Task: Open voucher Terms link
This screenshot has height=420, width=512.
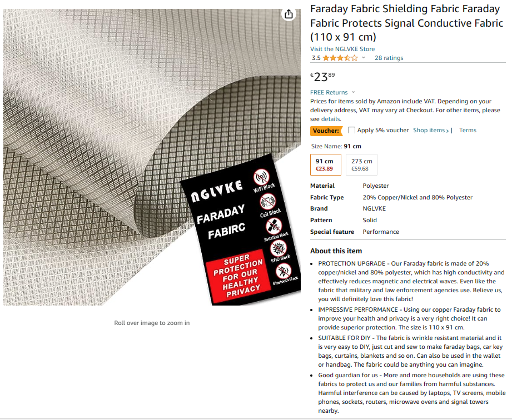Action: click(x=468, y=130)
